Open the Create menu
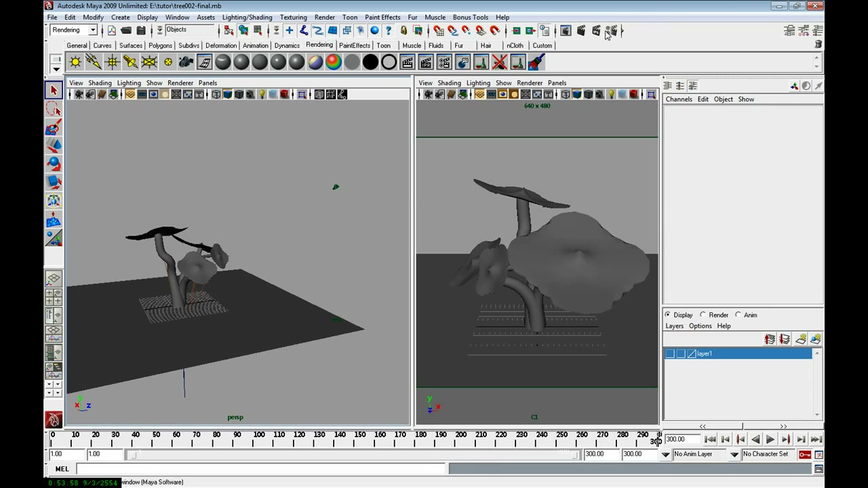 (x=120, y=17)
